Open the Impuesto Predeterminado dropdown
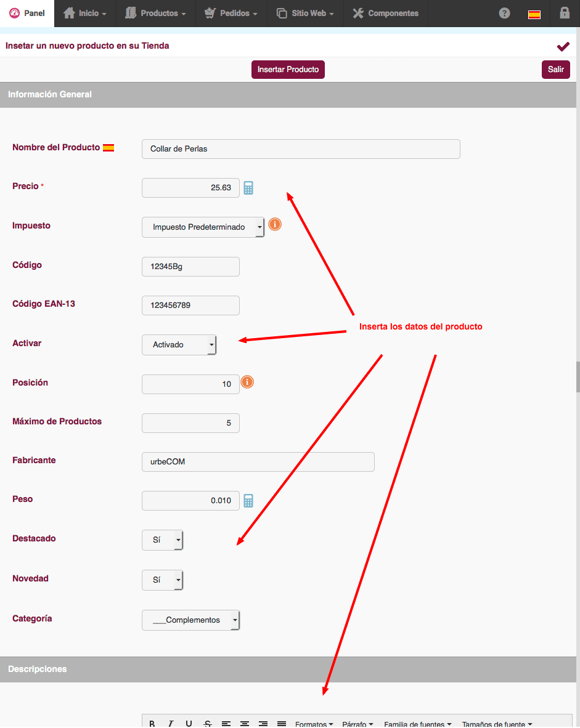This screenshot has height=728, width=580. (x=203, y=227)
